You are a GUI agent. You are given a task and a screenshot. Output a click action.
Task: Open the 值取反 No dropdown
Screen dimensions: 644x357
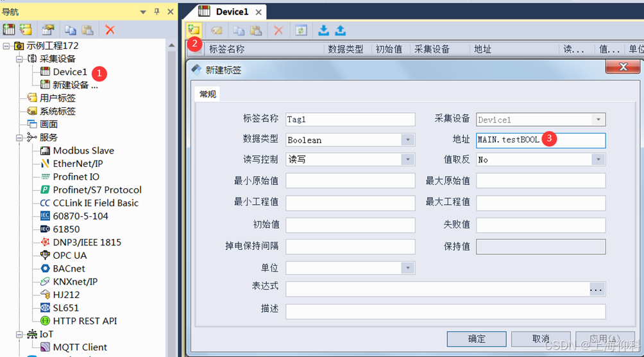click(598, 159)
